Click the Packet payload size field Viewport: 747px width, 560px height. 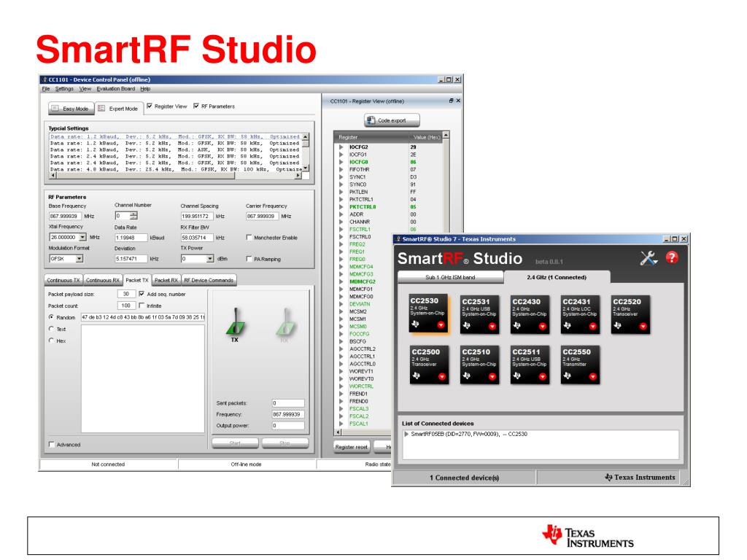click(x=126, y=294)
